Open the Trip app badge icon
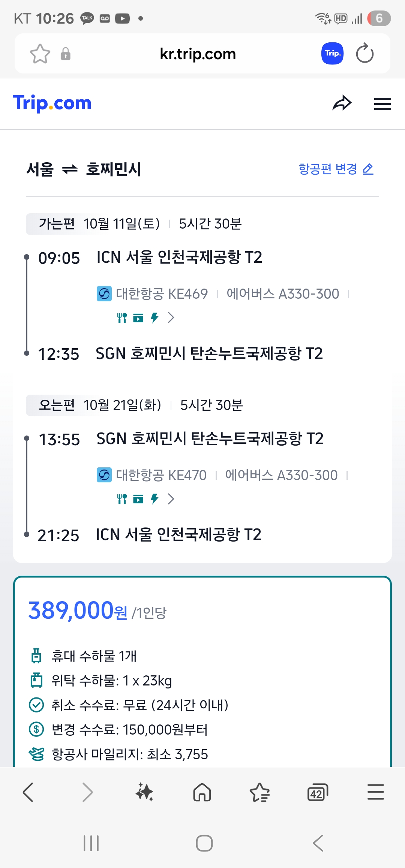The height and width of the screenshot is (868, 405). coord(332,54)
